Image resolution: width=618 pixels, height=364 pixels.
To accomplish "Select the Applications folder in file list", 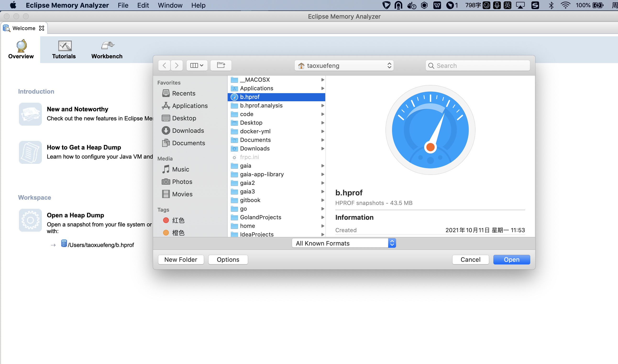I will click(x=276, y=88).
